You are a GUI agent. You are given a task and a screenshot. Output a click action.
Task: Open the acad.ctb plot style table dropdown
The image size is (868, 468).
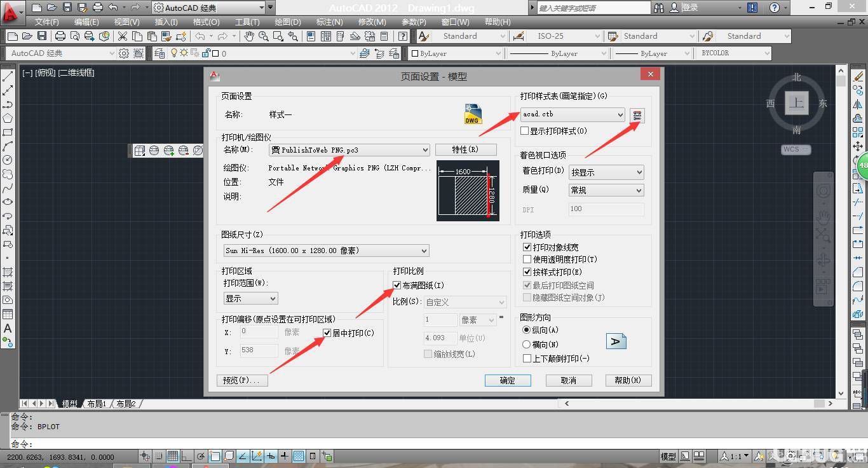(x=573, y=114)
